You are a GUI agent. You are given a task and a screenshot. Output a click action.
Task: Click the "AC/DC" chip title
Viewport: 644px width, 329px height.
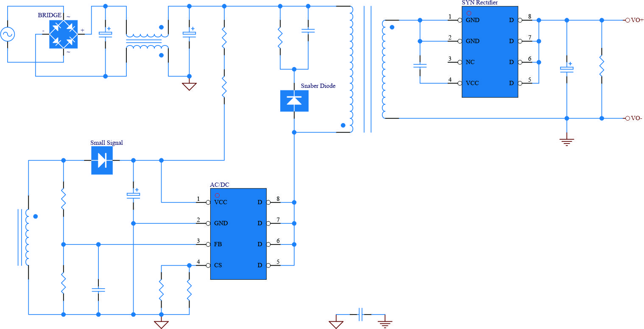click(220, 185)
